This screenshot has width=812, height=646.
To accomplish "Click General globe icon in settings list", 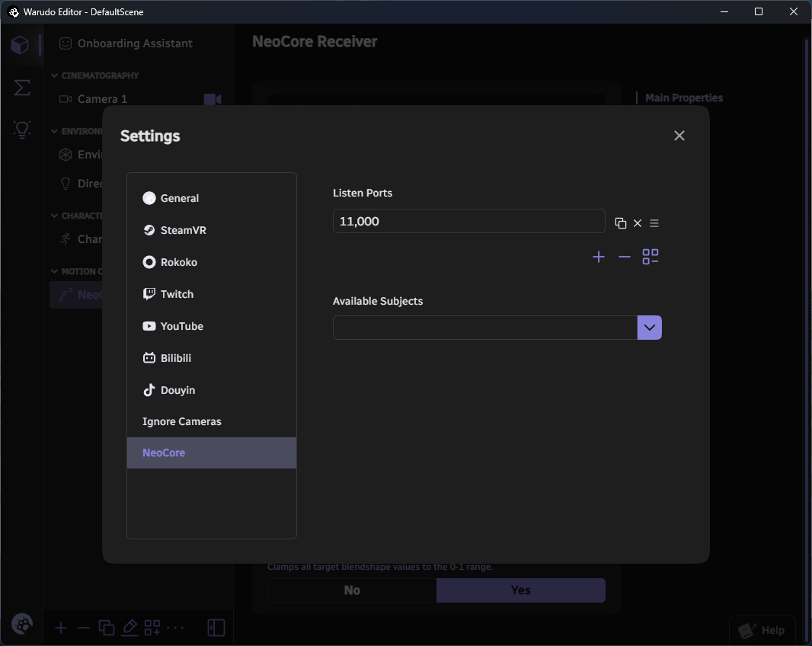I will tap(149, 198).
